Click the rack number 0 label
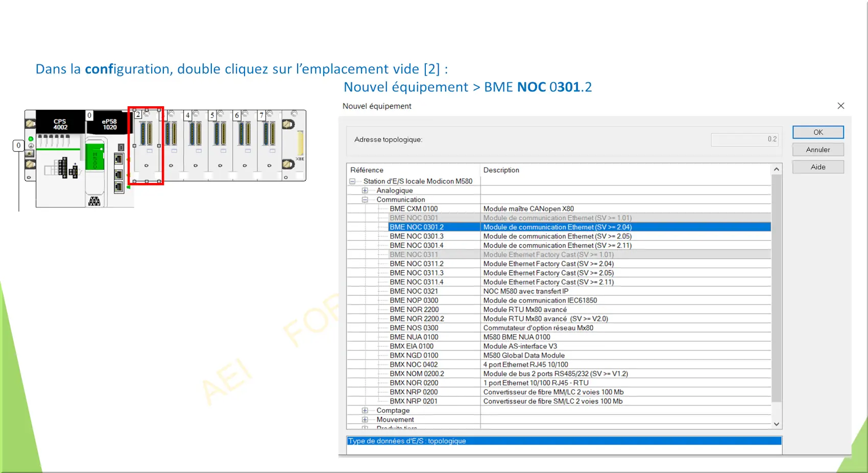 [19, 146]
